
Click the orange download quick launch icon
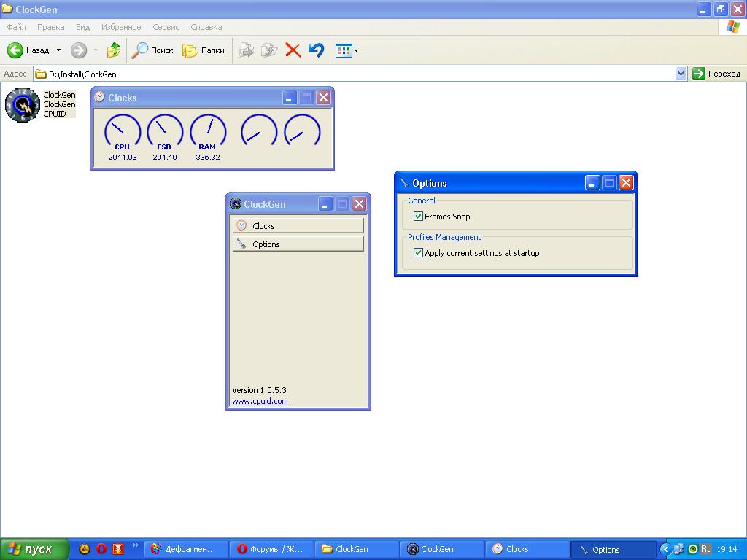118,549
